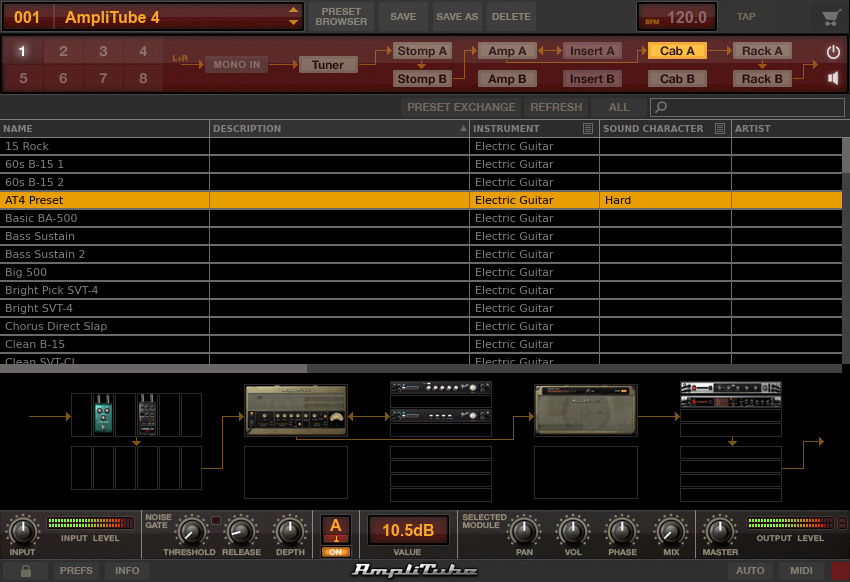
Task: Select the top insert rack effect unit
Action: pyautogui.click(x=441, y=387)
